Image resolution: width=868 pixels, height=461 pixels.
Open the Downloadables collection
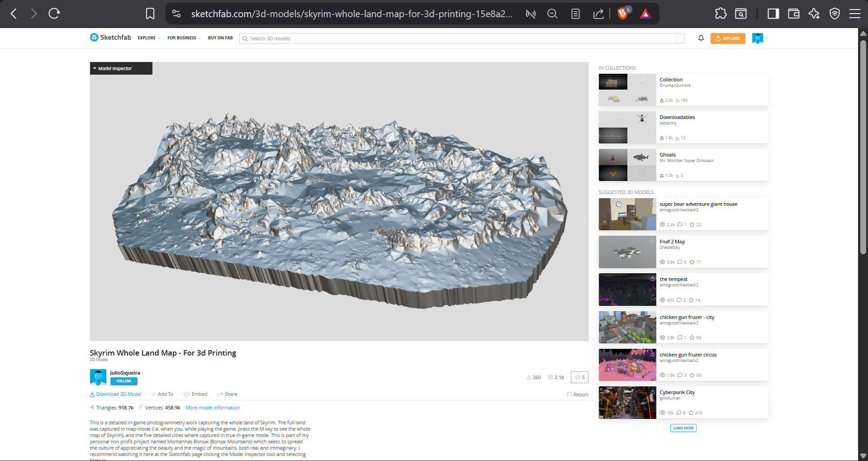coord(677,117)
